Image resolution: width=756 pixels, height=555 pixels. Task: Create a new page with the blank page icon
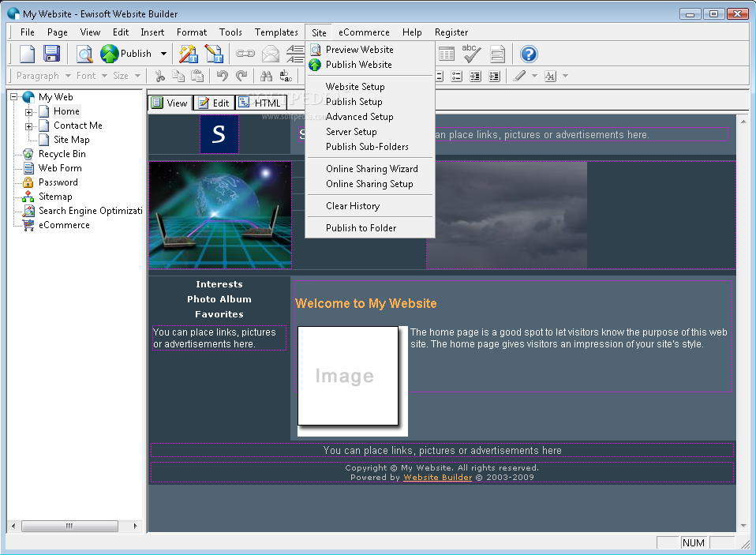click(27, 54)
